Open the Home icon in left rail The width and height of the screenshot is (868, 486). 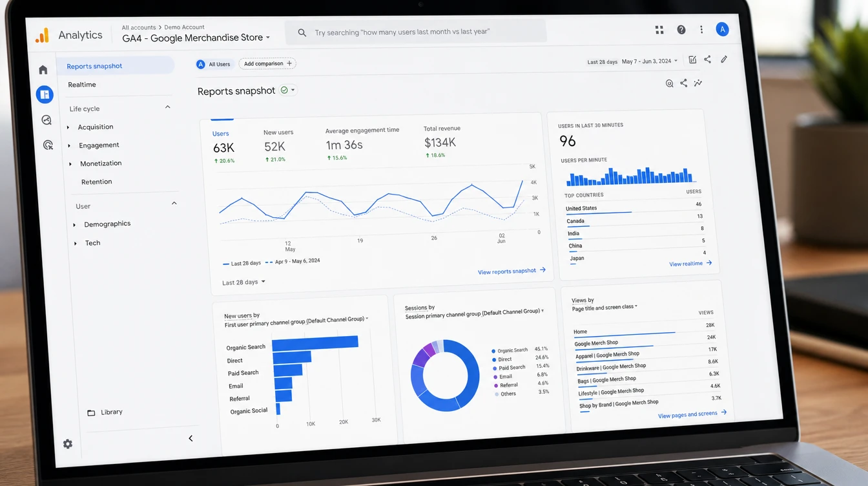pos(43,70)
